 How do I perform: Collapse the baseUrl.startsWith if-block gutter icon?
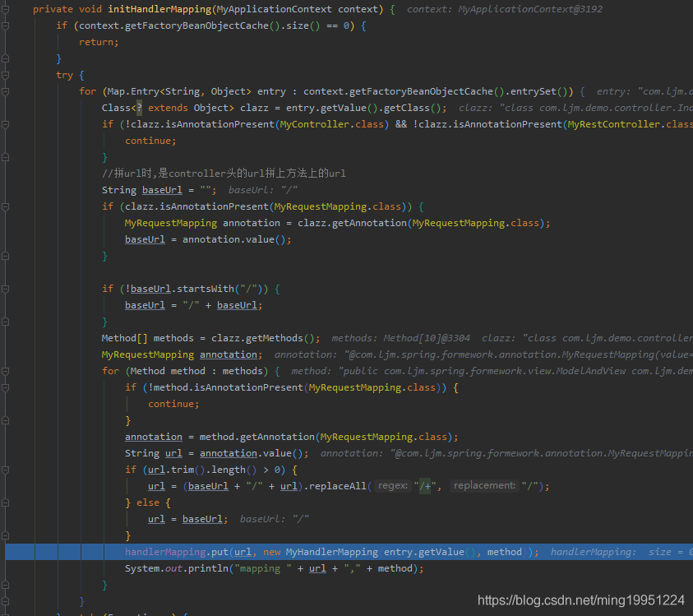tap(6, 289)
